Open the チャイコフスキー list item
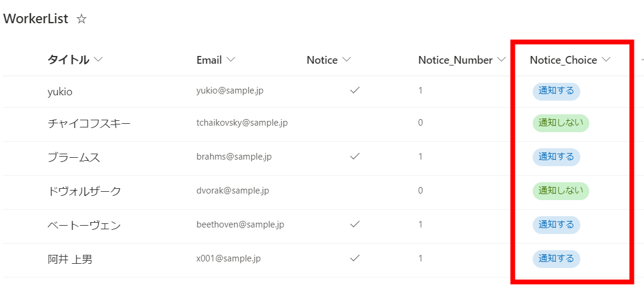The width and height of the screenshot is (644, 290). point(89,123)
